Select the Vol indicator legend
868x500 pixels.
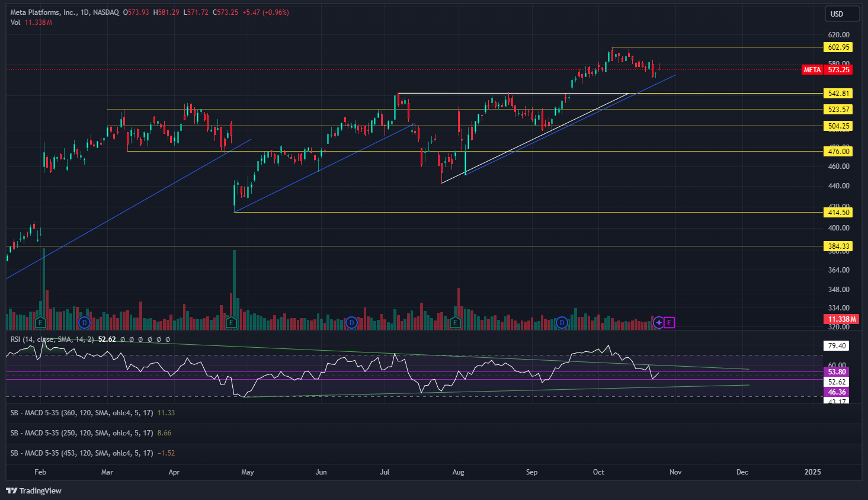click(15, 23)
